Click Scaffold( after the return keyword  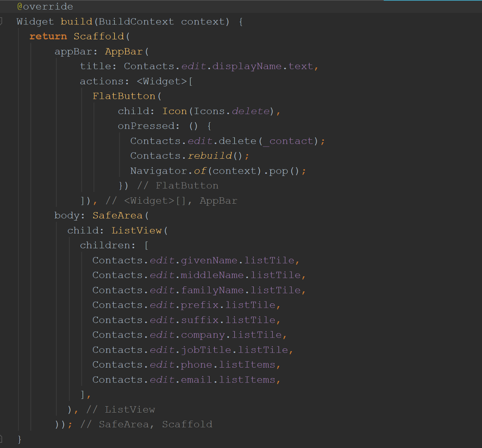(x=102, y=37)
